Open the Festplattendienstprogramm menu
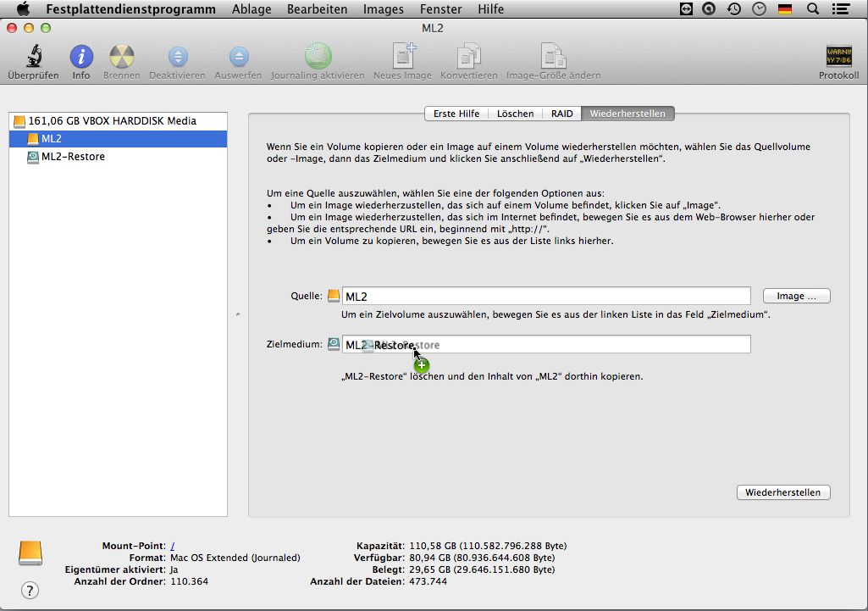 pos(130,8)
